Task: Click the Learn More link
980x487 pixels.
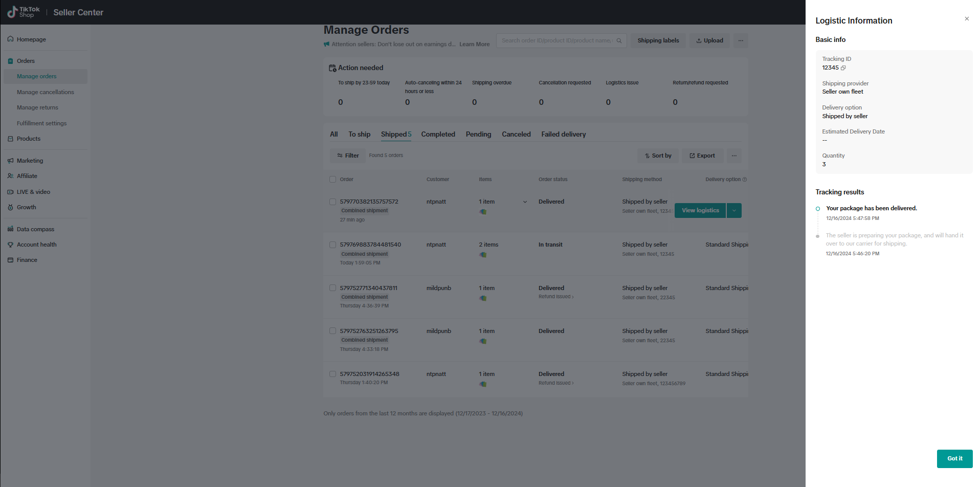Action: coord(474,45)
